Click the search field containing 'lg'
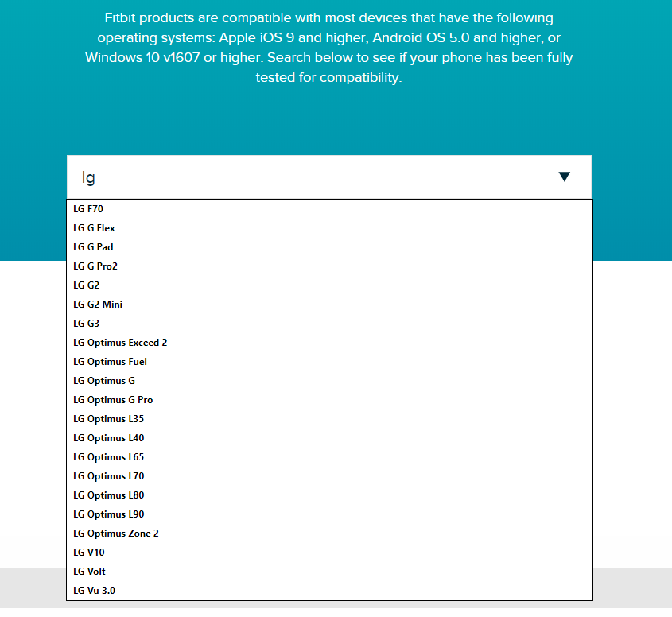 point(328,177)
